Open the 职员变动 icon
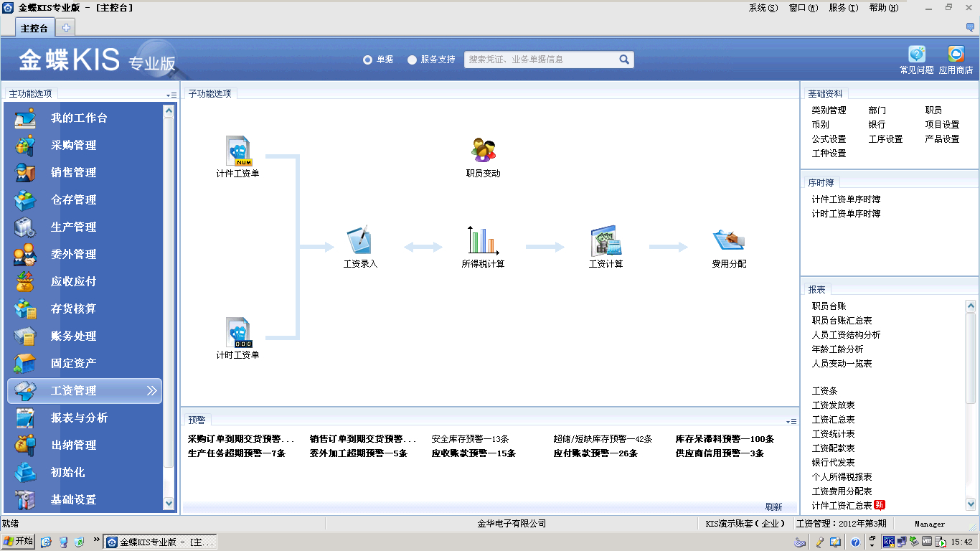 (484, 151)
